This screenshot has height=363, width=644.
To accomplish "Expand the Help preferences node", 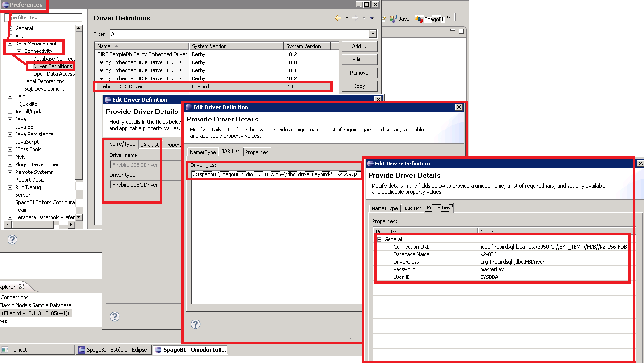I will pos(10,96).
